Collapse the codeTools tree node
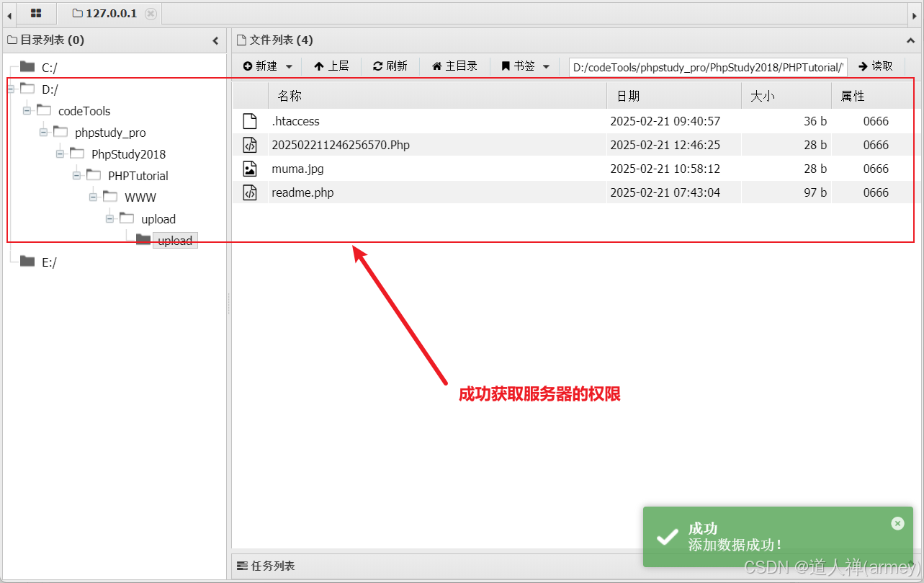This screenshot has height=583, width=924. pyautogui.click(x=27, y=111)
